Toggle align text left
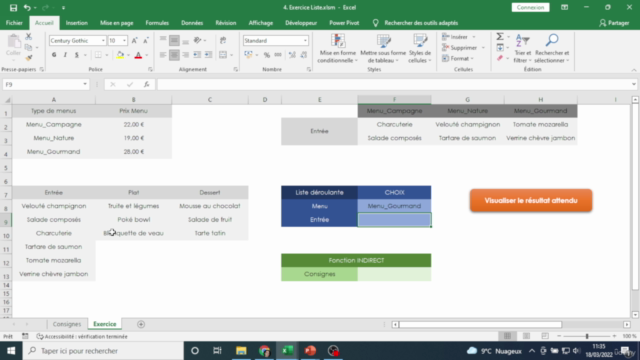Screen dimensions: 640x360 [x=163, y=55]
